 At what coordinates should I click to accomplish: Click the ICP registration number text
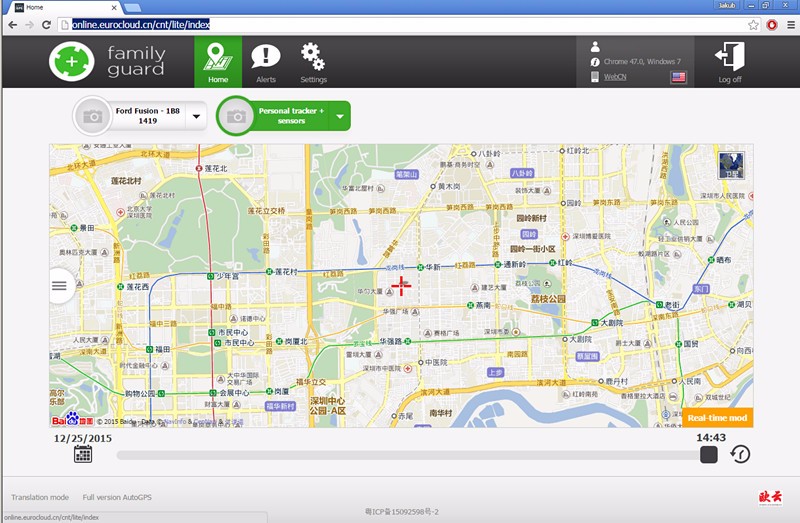click(402, 512)
